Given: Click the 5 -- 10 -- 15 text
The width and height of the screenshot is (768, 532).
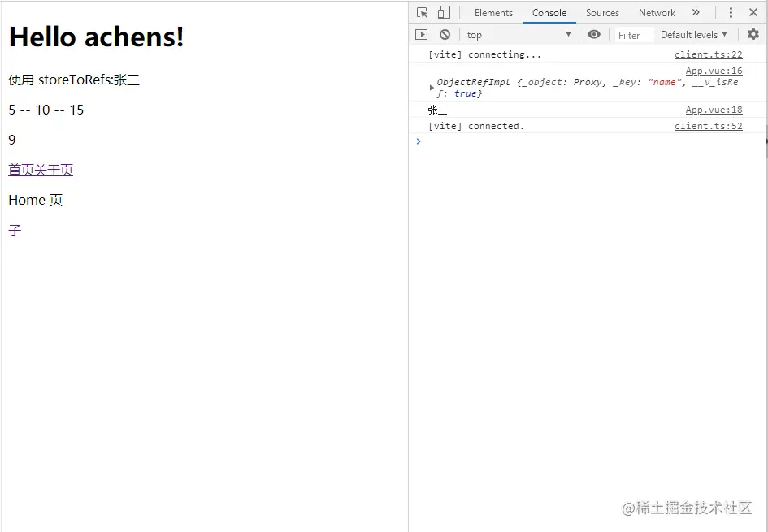Looking at the screenshot, I should pyautogui.click(x=46, y=110).
